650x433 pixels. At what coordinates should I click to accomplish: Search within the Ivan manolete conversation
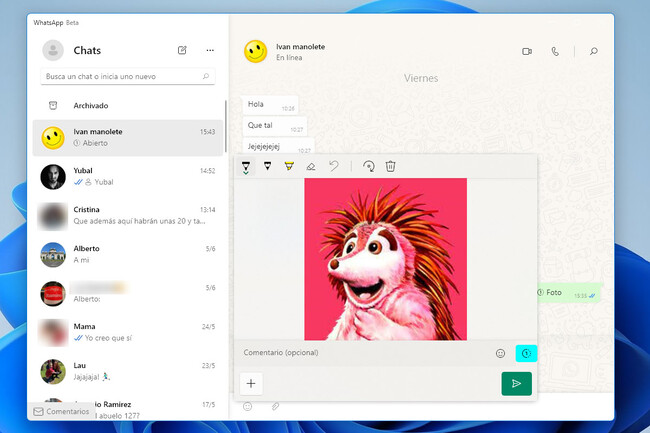(x=594, y=51)
